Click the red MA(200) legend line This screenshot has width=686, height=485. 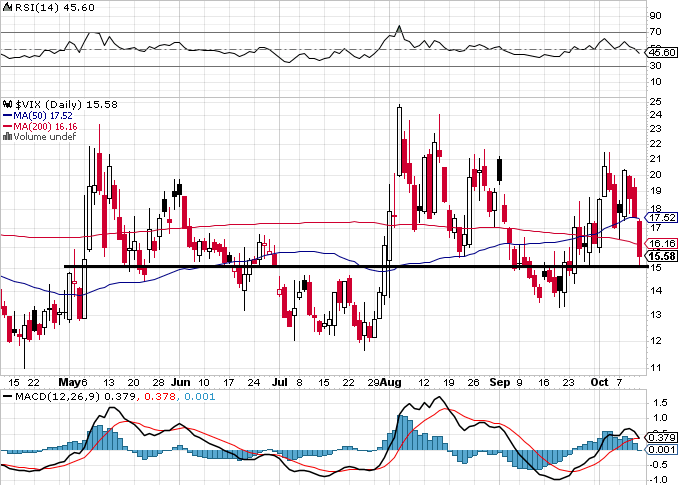[6, 126]
